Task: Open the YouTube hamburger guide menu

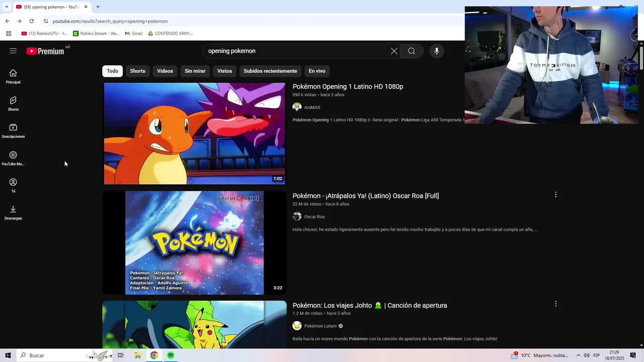Action: [x=13, y=51]
